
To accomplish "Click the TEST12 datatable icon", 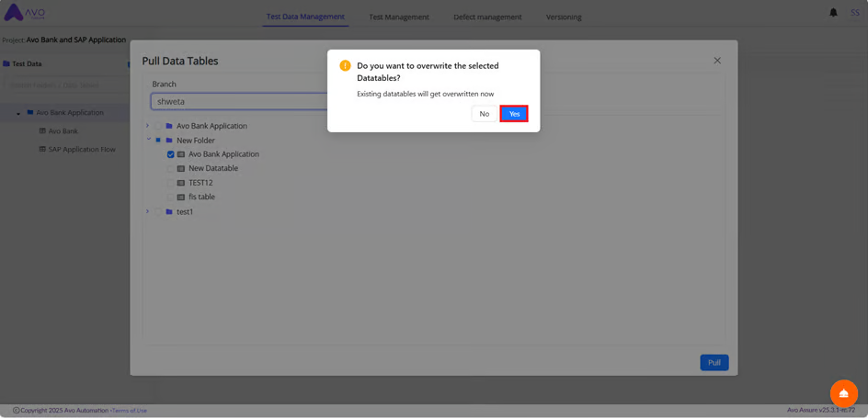I will [x=181, y=183].
